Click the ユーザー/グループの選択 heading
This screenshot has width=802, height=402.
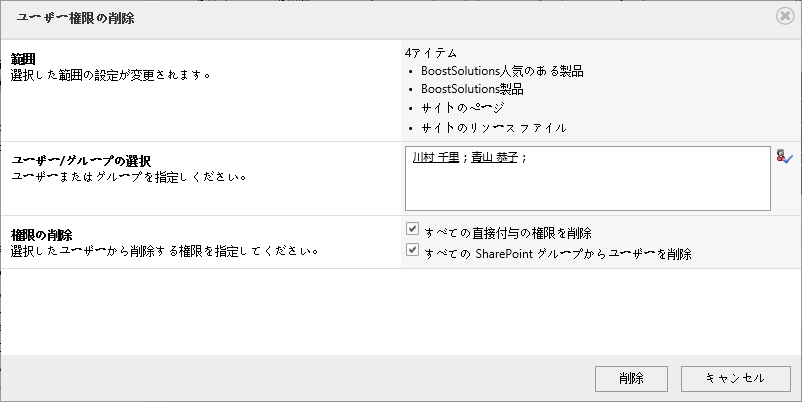coord(81,161)
